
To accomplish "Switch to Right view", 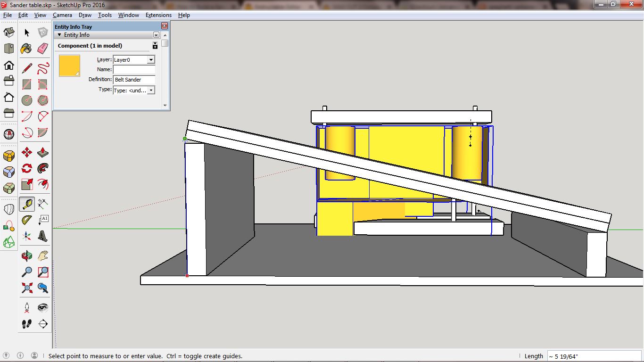I will click(9, 81).
